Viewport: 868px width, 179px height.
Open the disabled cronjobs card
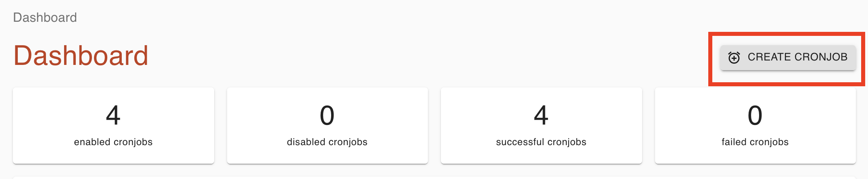click(x=327, y=125)
